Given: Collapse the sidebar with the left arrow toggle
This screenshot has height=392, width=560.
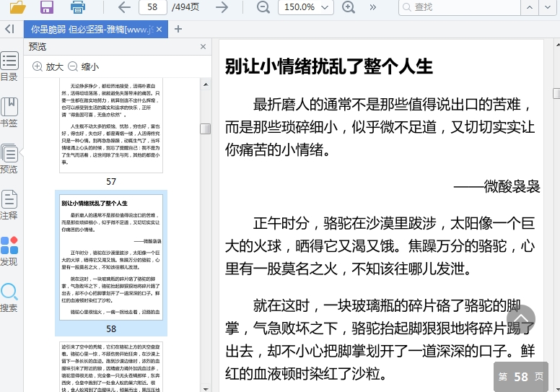Looking at the screenshot, I should (x=9, y=29).
